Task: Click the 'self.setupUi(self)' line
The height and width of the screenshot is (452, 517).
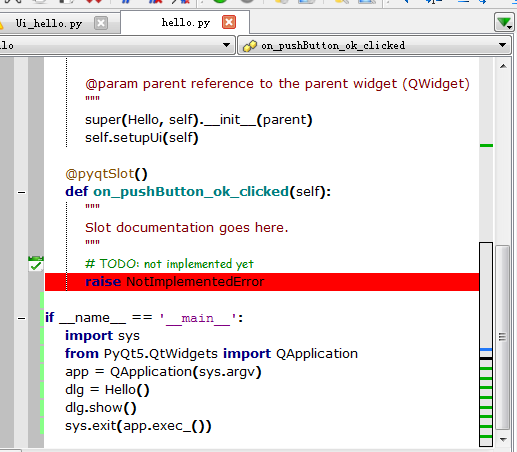Action: pos(142,138)
